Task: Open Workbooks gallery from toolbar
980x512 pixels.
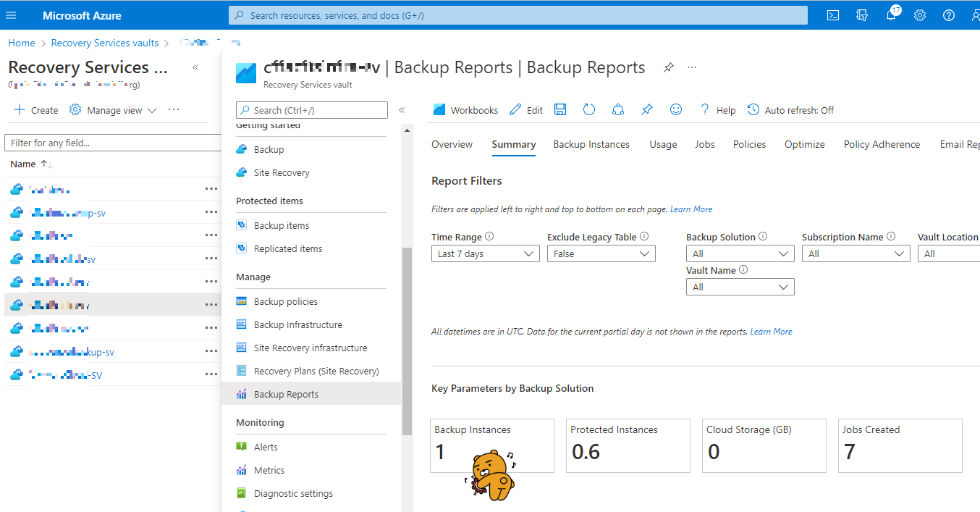Action: coord(465,110)
